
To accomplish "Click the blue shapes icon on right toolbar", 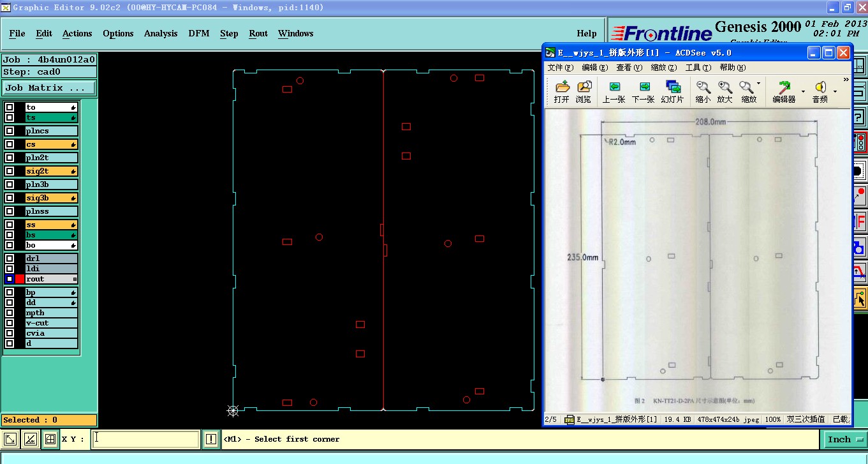I will point(860,246).
